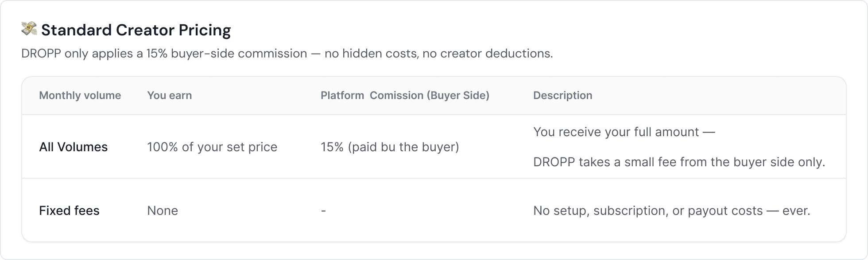Viewport: 868px width, 260px height.
Task: Select the 15% (paid bu the buyer) cell
Action: (390, 147)
